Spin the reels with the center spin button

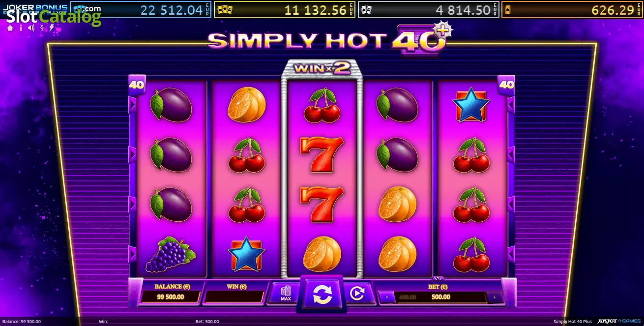[x=322, y=294]
